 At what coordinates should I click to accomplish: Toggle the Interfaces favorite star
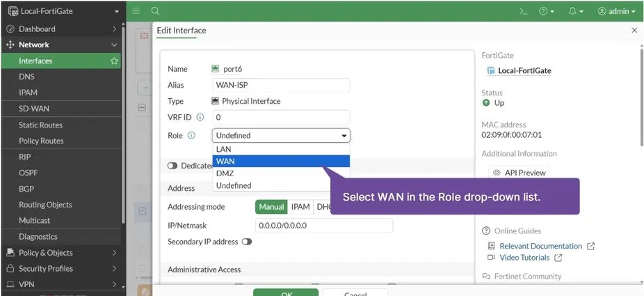click(114, 61)
